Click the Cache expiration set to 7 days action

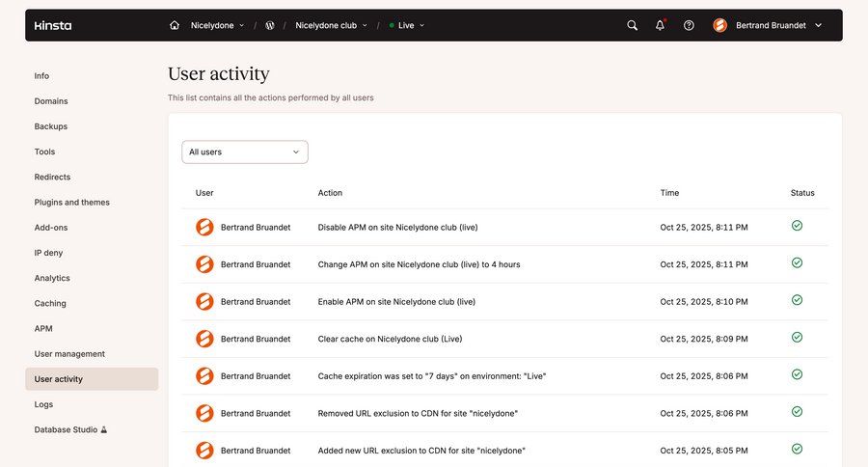[432, 376]
